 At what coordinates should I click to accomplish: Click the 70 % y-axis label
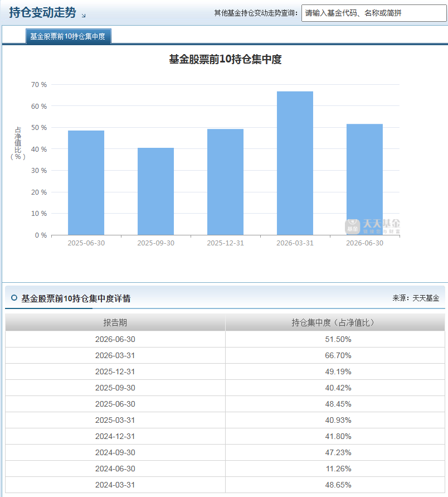39,85
